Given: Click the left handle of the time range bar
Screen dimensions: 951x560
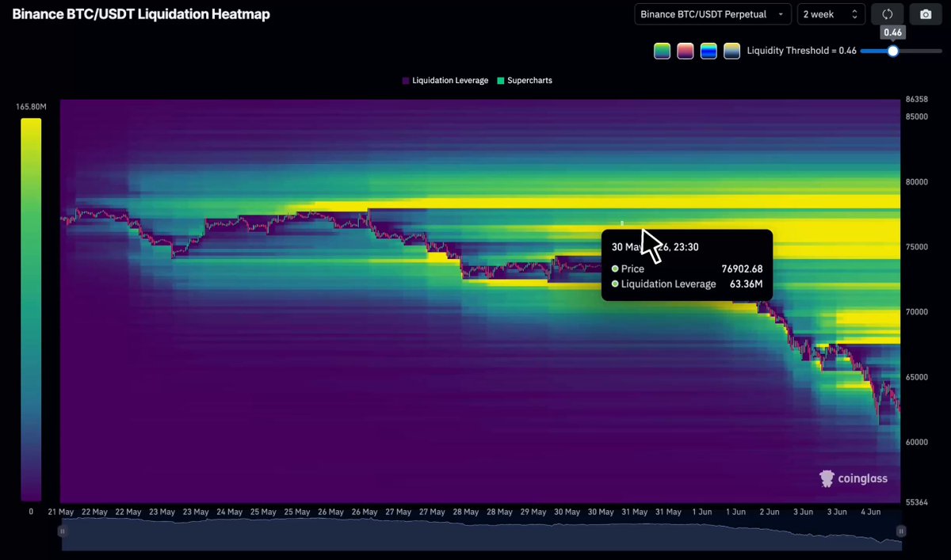Looking at the screenshot, I should coord(63,531).
